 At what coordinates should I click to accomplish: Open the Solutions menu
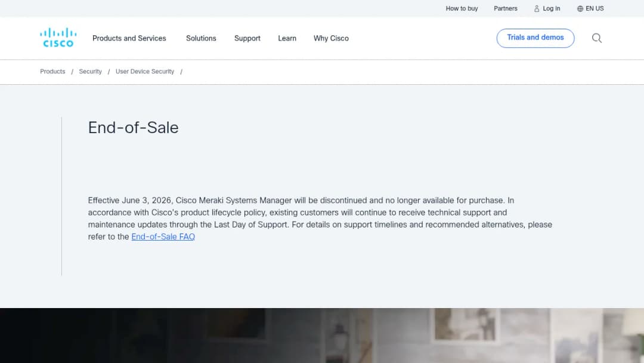pos(201,38)
